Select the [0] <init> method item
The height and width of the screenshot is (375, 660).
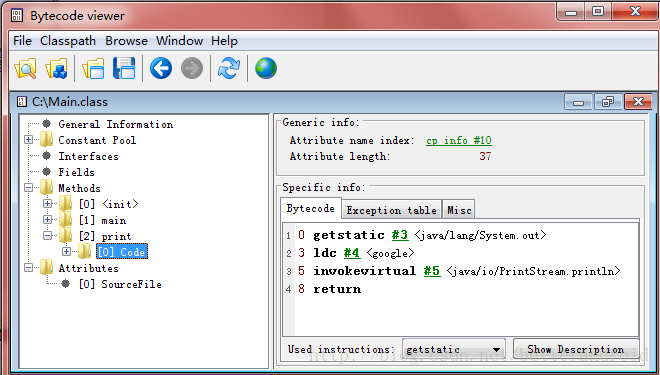point(108,204)
